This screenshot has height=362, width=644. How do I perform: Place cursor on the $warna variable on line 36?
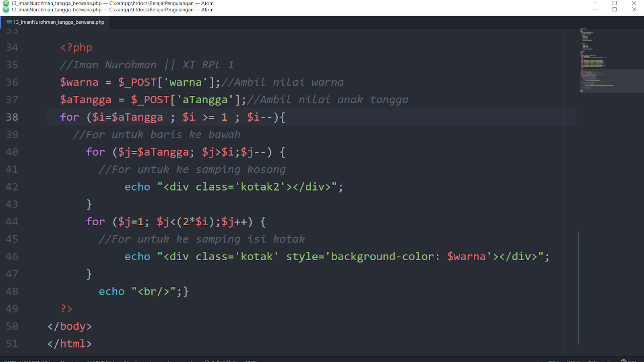(x=79, y=82)
